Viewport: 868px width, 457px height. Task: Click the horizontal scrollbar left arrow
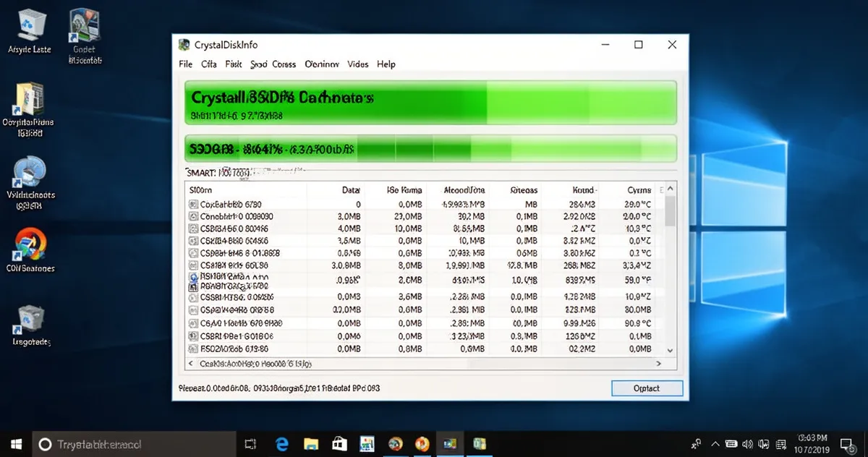[192, 364]
